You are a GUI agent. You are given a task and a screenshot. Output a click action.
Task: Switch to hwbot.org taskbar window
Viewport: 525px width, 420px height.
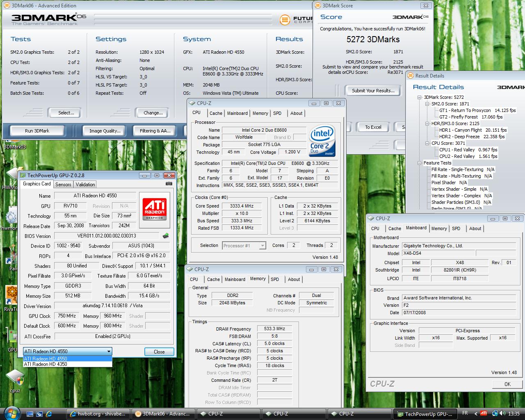pos(98,414)
